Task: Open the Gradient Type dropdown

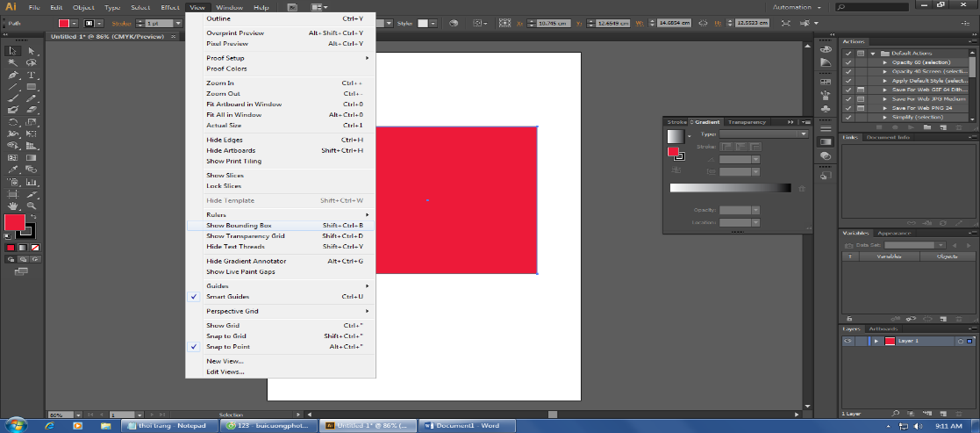Action: pyautogui.click(x=764, y=134)
